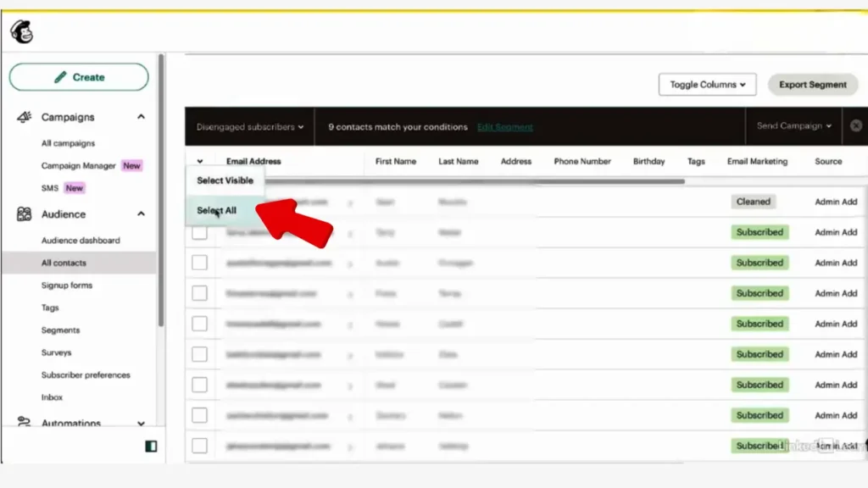868x488 pixels.
Task: Choose Select All from the dropdown menu
Action: 217,210
